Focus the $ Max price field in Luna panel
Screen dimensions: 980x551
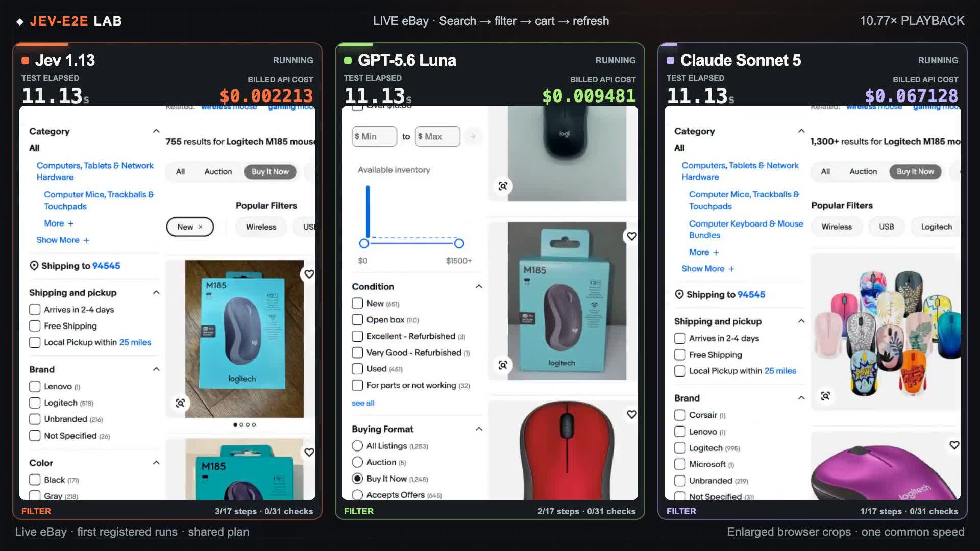point(437,136)
